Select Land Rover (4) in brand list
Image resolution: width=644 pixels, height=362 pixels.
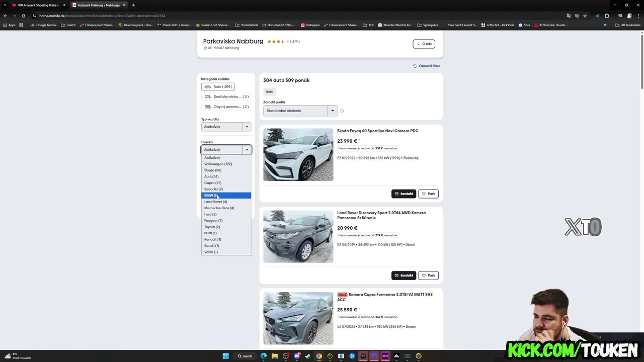(226, 202)
